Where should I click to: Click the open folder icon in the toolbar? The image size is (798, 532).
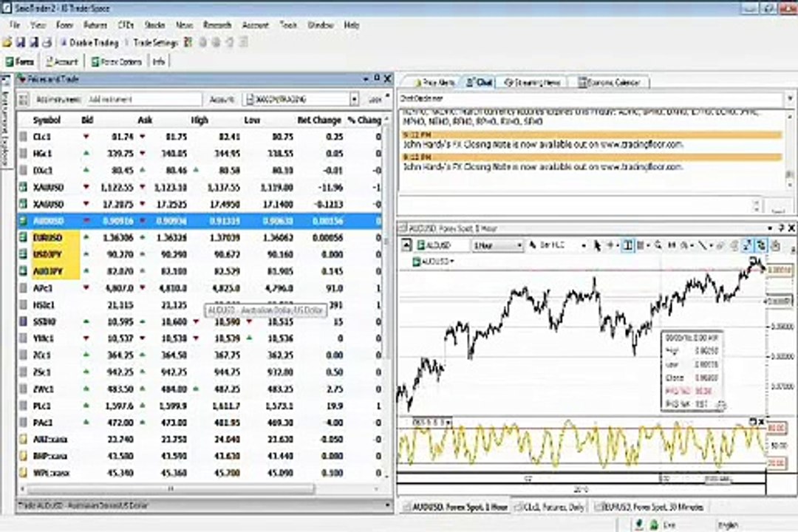[x=7, y=43]
